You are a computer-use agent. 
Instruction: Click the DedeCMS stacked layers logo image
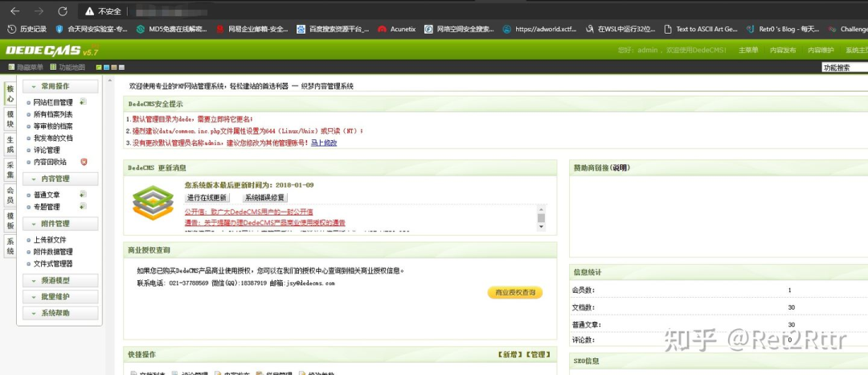153,204
